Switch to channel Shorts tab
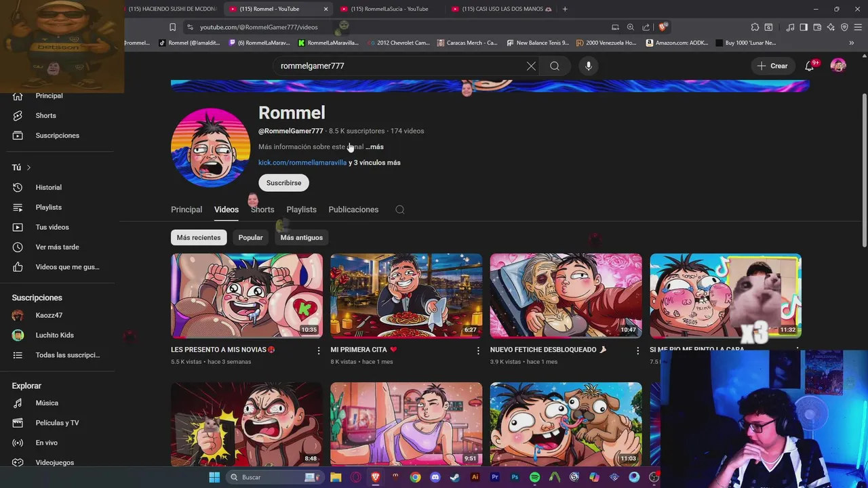 point(262,209)
